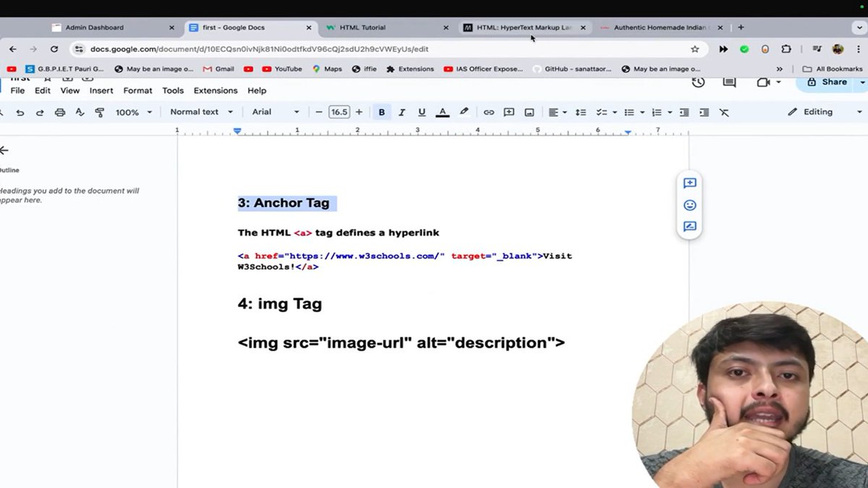Close the document outline with back arrow

coord(4,151)
